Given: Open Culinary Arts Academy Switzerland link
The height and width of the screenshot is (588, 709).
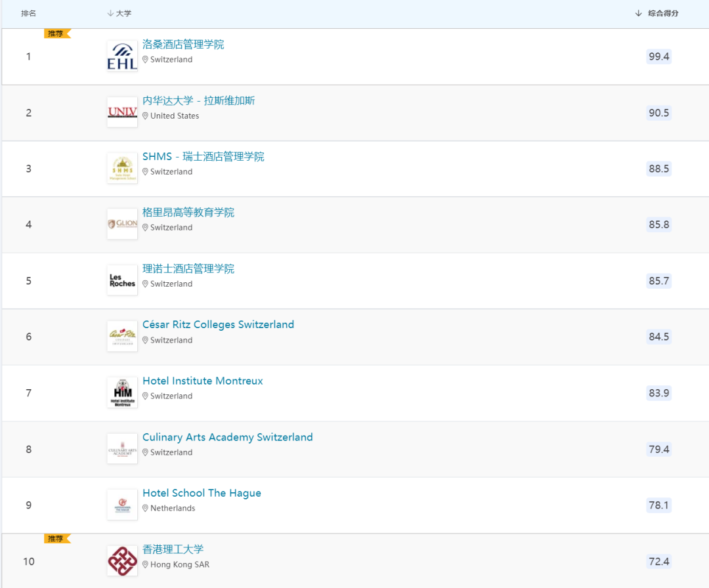Looking at the screenshot, I should tap(227, 437).
